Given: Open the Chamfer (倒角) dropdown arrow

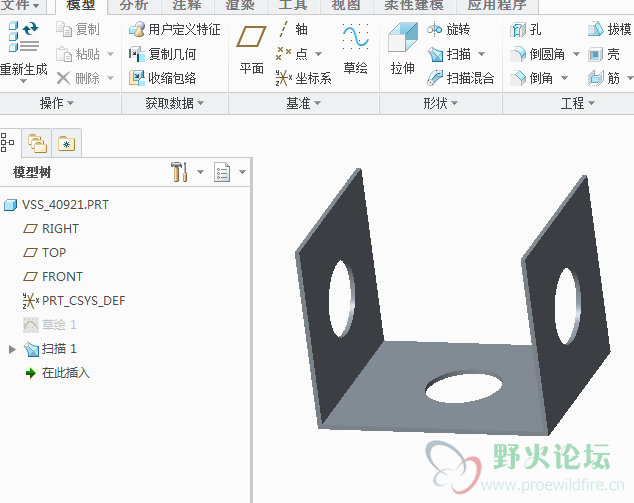Looking at the screenshot, I should pyautogui.click(x=564, y=78).
